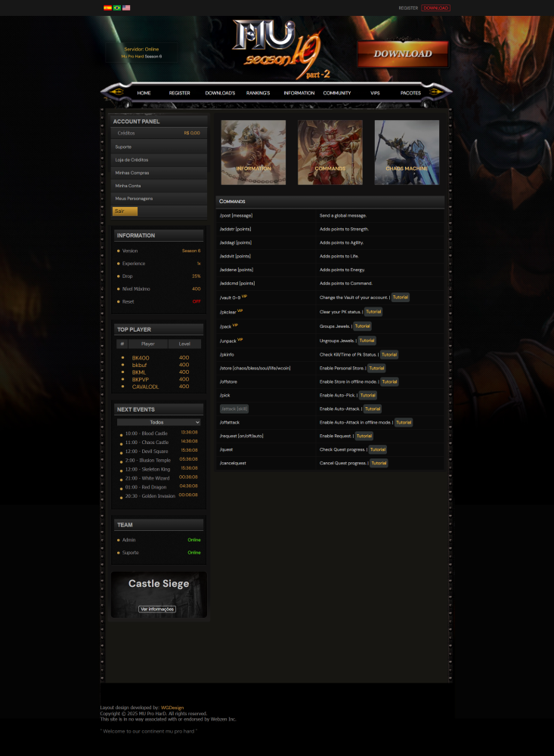The image size is (554, 756).
Task: Open Tutorial for /pkinfo command
Action: tap(389, 354)
